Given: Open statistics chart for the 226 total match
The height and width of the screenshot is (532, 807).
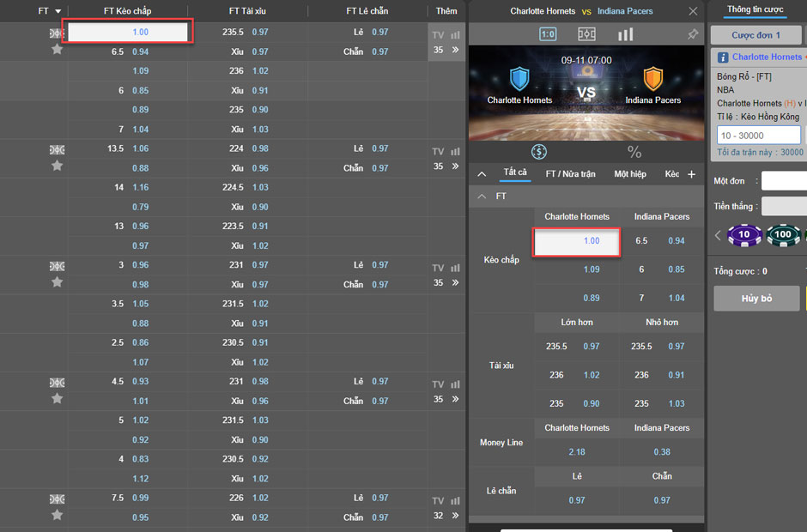Looking at the screenshot, I should coord(456,500).
